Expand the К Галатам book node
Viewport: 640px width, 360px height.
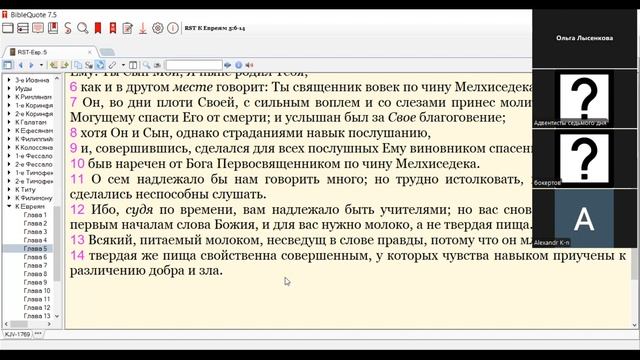[x=9, y=122]
